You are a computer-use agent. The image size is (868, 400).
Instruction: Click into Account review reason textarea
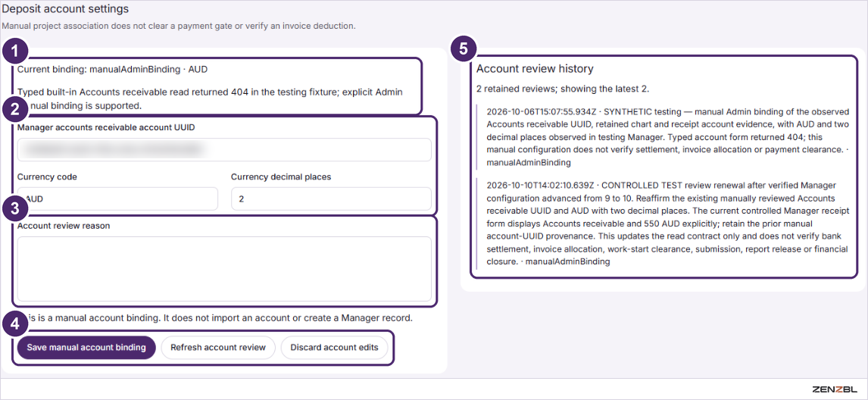click(224, 269)
